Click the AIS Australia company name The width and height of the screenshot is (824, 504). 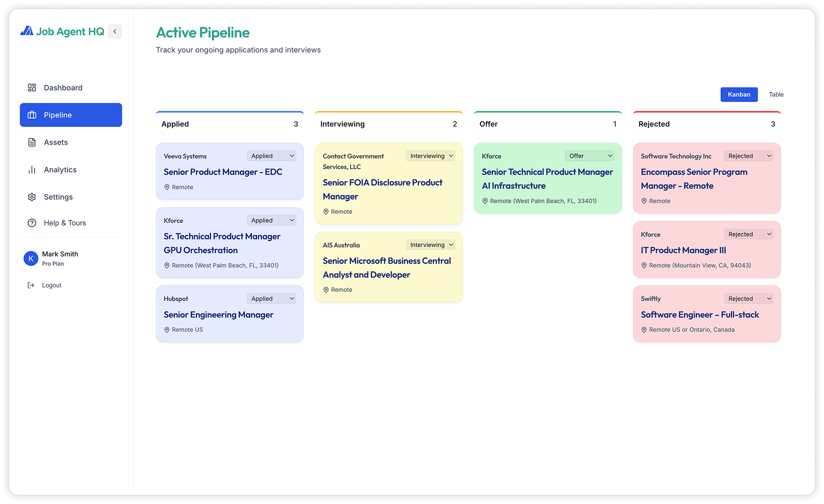click(341, 245)
